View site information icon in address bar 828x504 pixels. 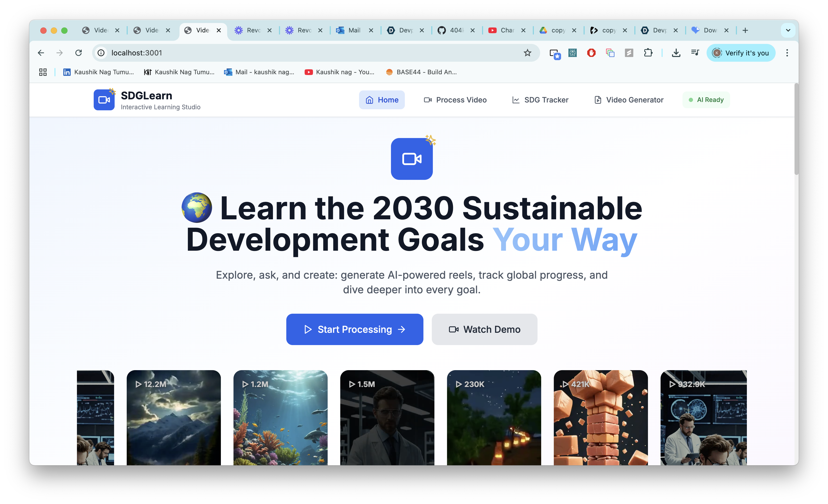coord(101,53)
